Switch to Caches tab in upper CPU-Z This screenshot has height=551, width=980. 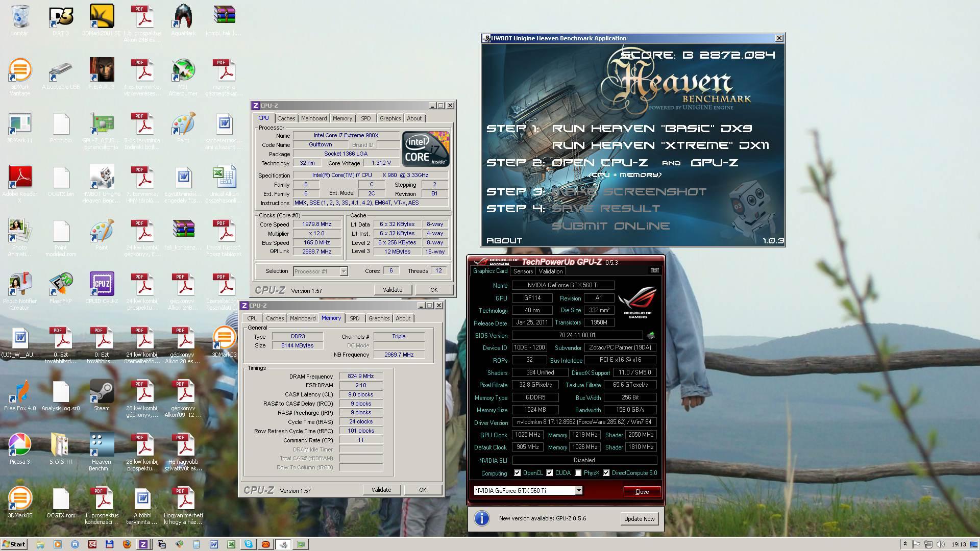(286, 118)
